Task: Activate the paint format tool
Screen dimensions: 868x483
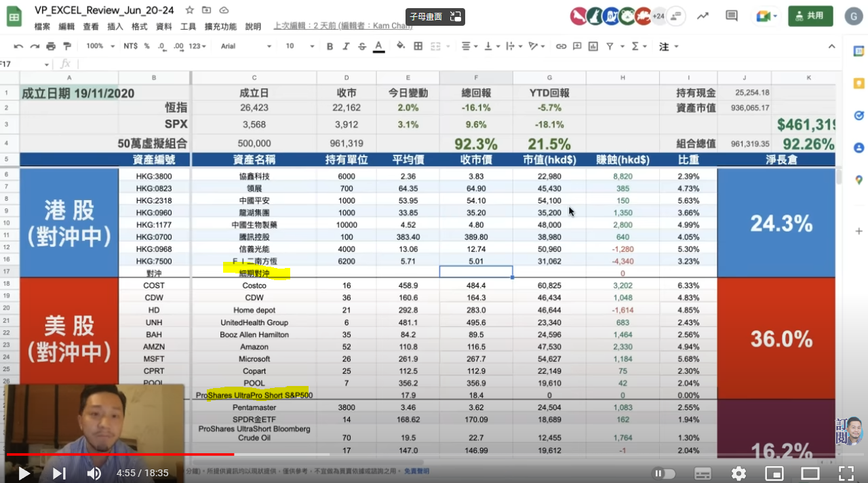Action: 66,46
